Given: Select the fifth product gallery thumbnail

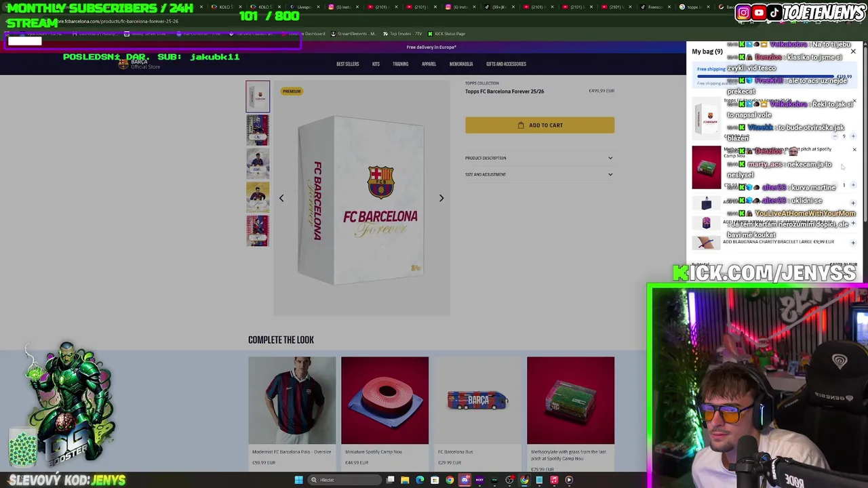Looking at the screenshot, I should (258, 230).
